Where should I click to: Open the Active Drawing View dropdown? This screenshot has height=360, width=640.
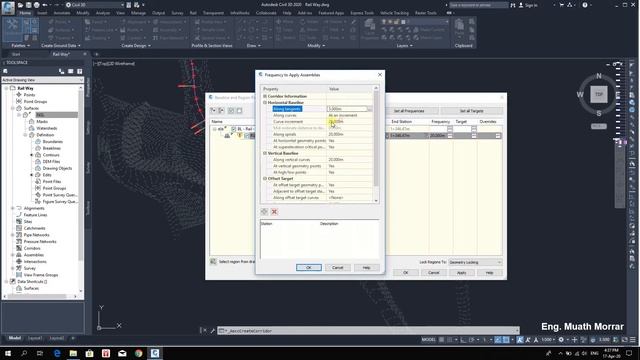click(42, 80)
